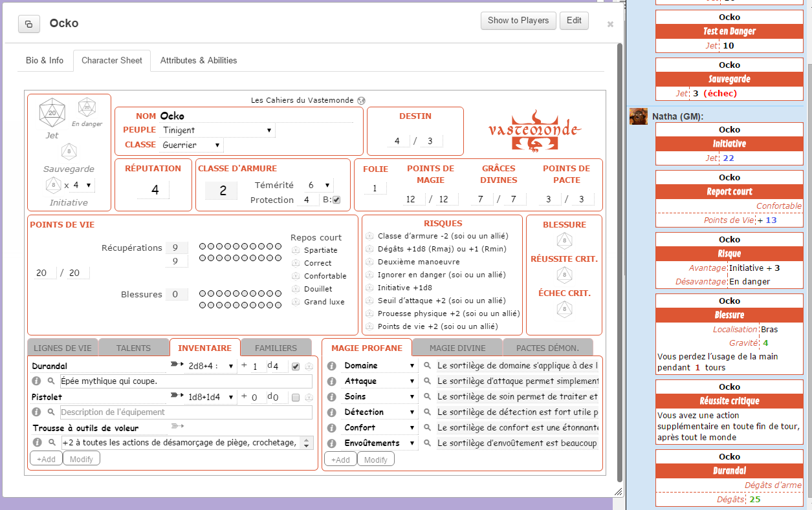Image resolution: width=812 pixels, height=510 pixels.
Task: Expand the Domaine spell dropdown
Action: point(380,366)
